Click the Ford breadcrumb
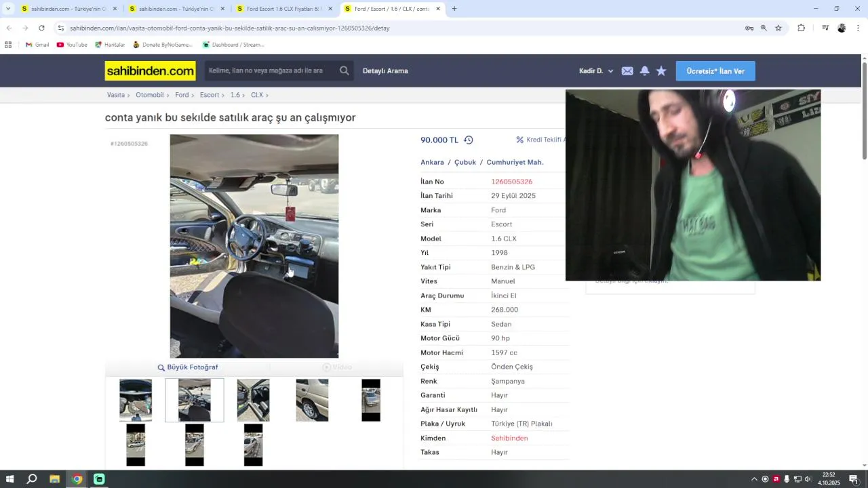Image resolution: width=868 pixels, height=488 pixels. (182, 95)
